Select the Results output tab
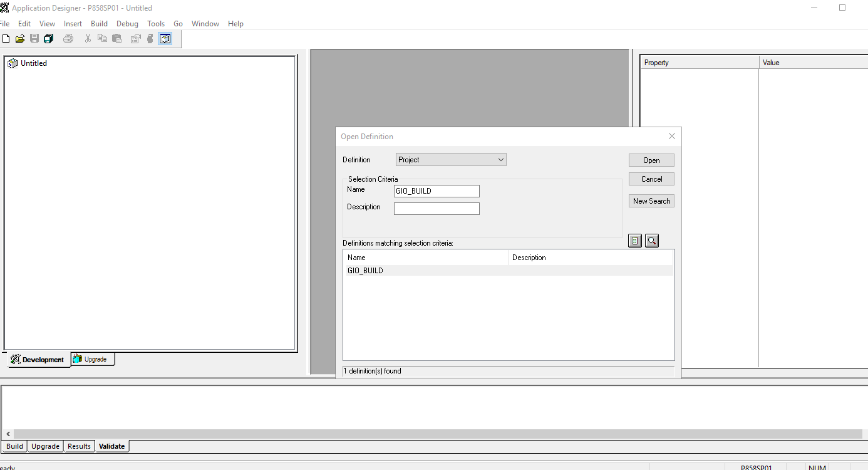 (x=79, y=446)
